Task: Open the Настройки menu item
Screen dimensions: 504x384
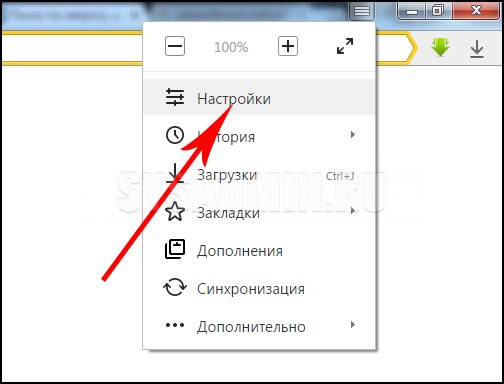Action: pyautogui.click(x=259, y=97)
